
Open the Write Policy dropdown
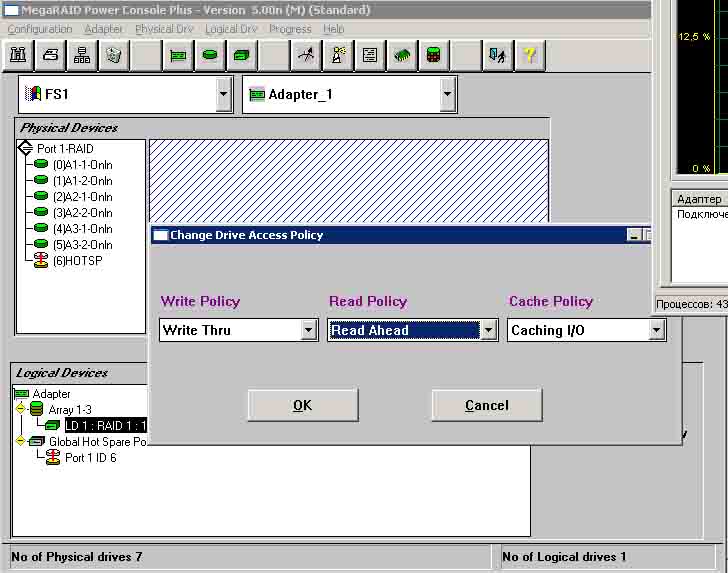point(309,330)
